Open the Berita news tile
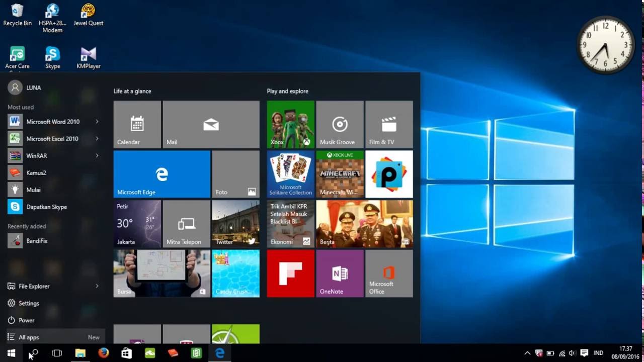This screenshot has width=644, height=362. 365,224
